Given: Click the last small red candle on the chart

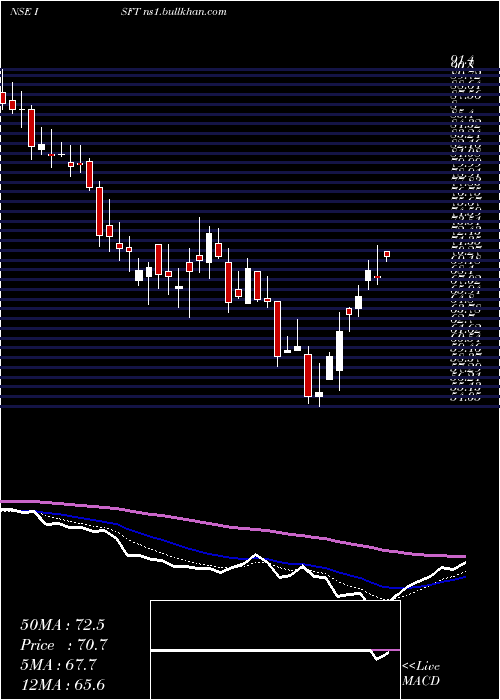Looking at the screenshot, I should click(x=387, y=254).
